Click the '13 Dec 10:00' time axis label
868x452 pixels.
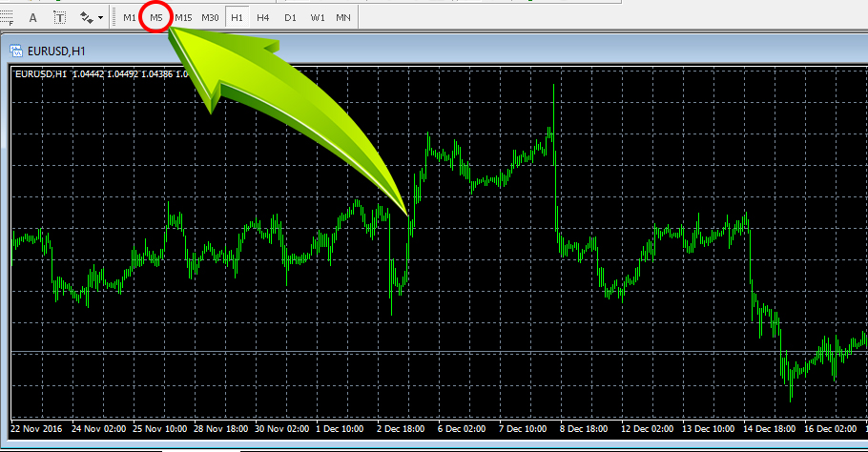tap(708, 429)
